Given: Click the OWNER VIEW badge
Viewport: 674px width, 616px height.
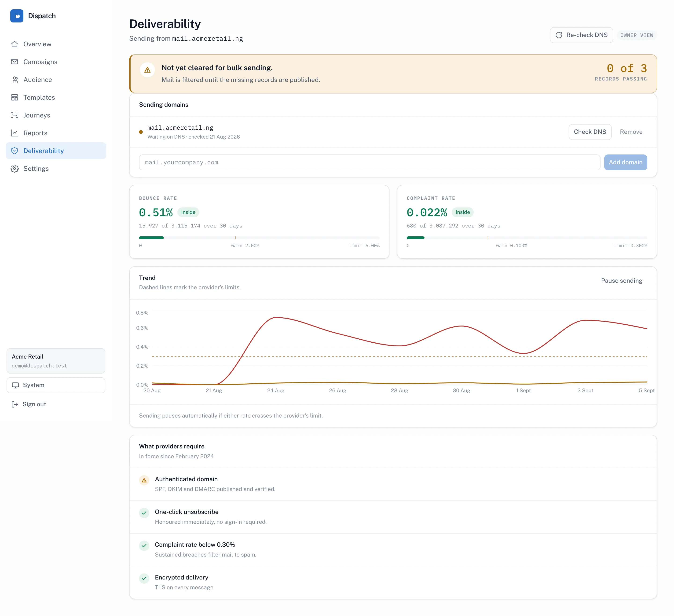Looking at the screenshot, I should pyautogui.click(x=637, y=35).
